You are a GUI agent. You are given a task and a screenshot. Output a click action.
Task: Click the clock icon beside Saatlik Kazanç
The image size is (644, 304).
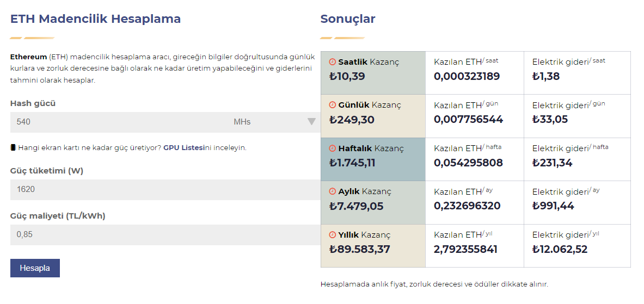click(x=333, y=62)
